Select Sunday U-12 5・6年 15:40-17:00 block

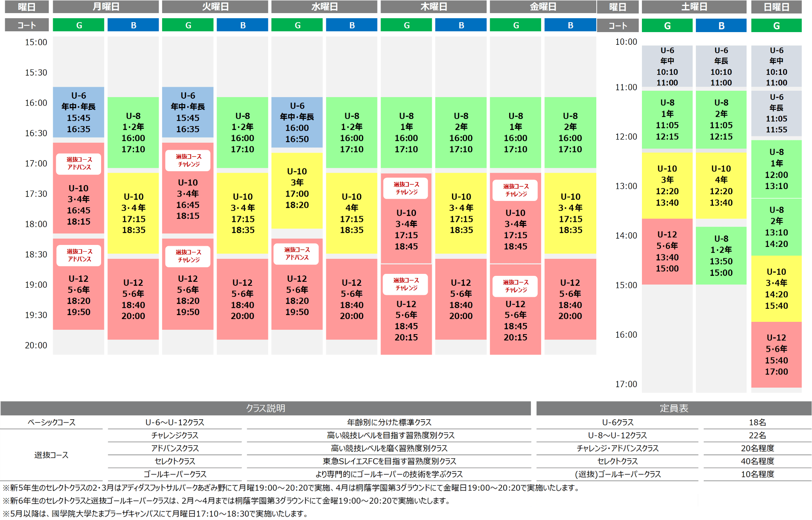[776, 355]
